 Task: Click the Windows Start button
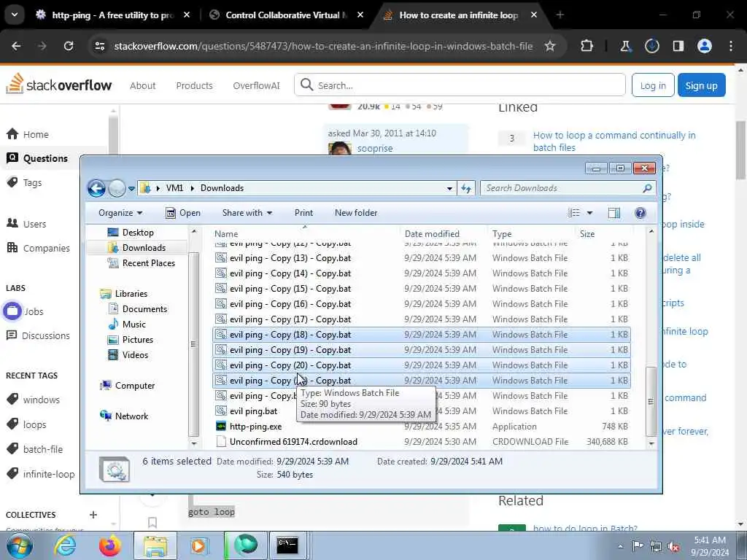click(x=18, y=546)
